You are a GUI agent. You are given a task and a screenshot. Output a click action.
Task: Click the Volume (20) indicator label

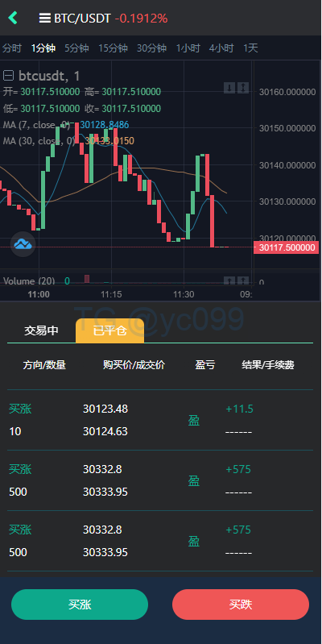(29, 281)
